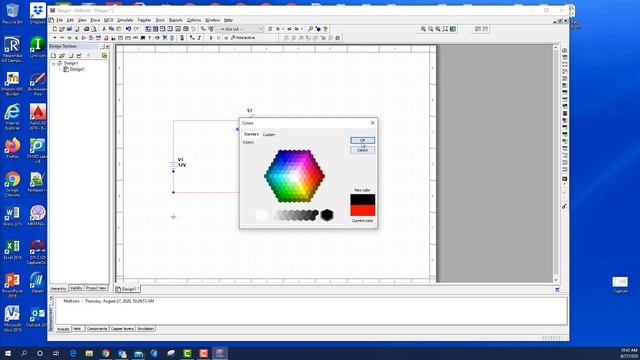Click the Run simulation play arrow
This screenshot has height=360, width=640.
click(x=211, y=38)
